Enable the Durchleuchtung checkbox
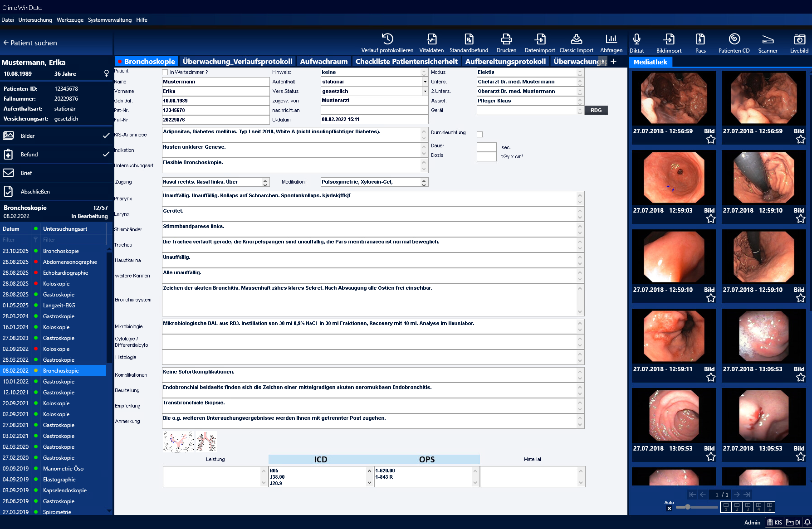This screenshot has width=812, height=529. coord(479,134)
